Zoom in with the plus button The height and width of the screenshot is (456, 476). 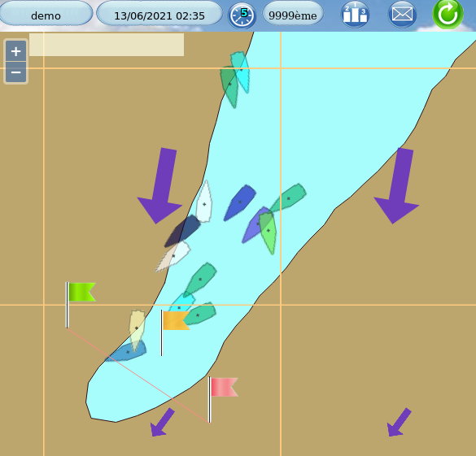[15, 51]
